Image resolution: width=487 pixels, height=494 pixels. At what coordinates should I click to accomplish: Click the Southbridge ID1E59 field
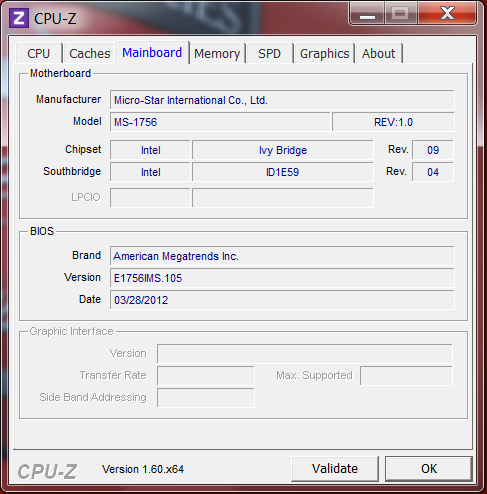[283, 172]
